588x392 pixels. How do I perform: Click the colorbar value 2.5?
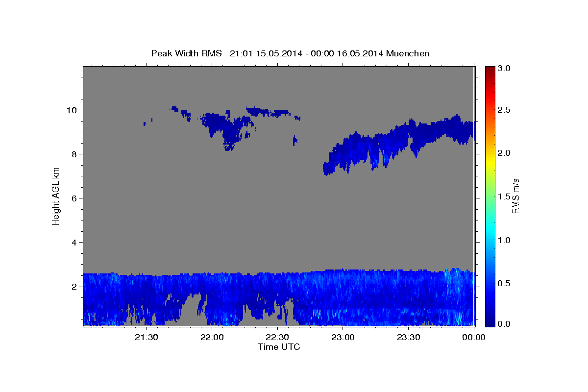(x=504, y=110)
